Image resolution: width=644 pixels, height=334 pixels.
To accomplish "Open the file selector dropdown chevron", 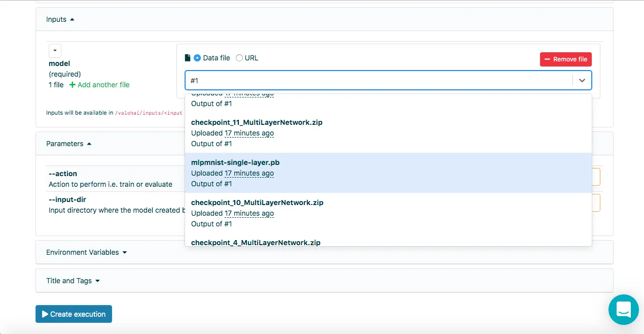I will tap(582, 80).
